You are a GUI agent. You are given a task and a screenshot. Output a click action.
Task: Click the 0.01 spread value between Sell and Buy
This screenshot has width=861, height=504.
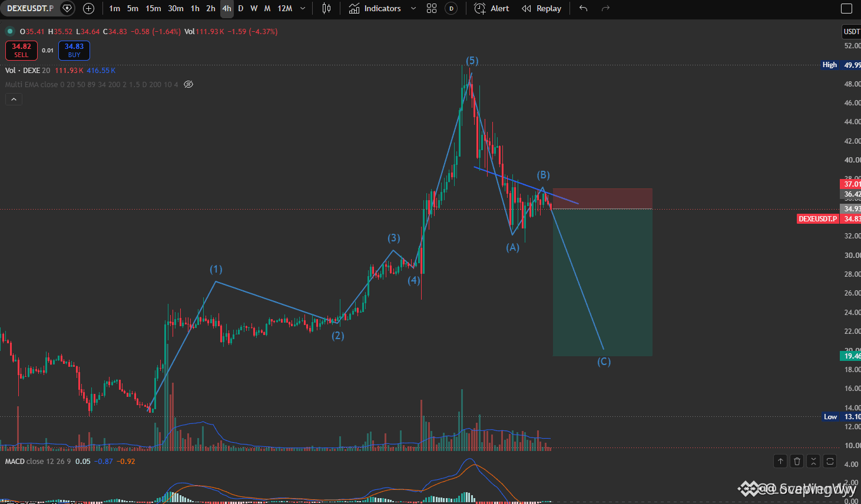point(48,51)
